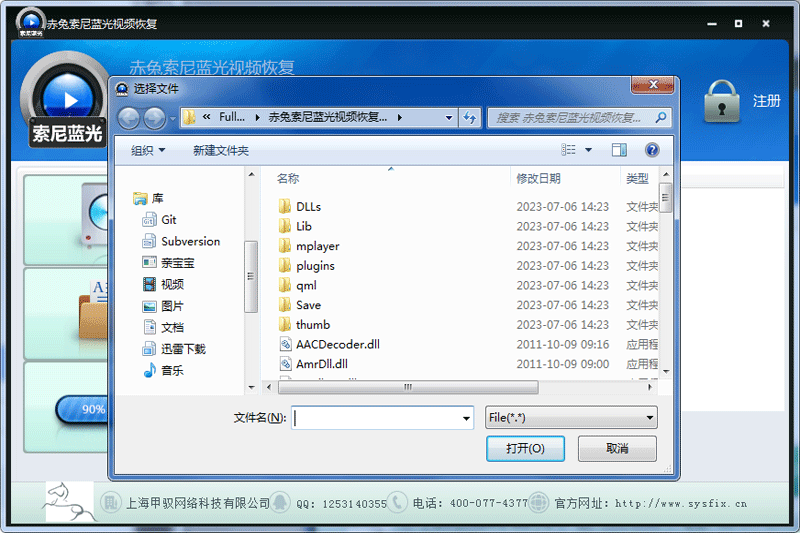Expand arrow after 赤兔索尼蓝光视频恢复 breadcrumb
Image resolution: width=800 pixels, height=533 pixels.
(x=399, y=118)
